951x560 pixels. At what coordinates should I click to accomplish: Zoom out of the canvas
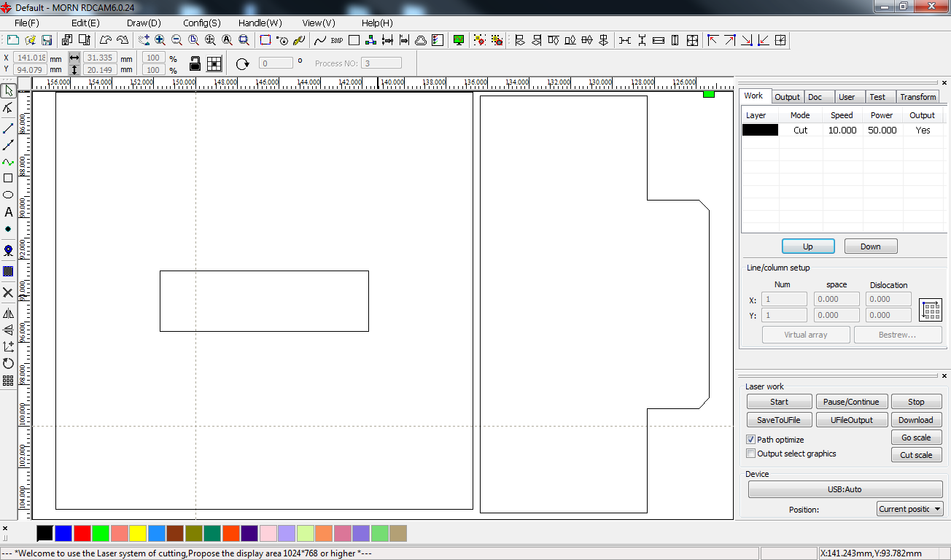tap(177, 40)
